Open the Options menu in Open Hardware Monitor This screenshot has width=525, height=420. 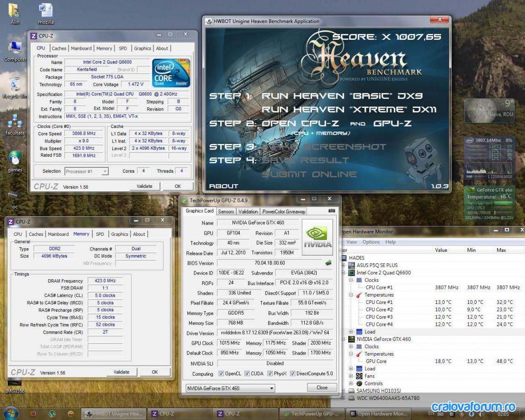coord(371,242)
